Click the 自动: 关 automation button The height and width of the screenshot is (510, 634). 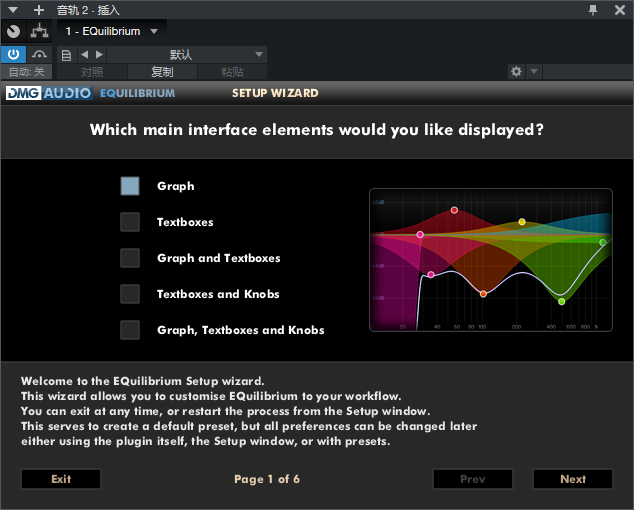click(26, 72)
